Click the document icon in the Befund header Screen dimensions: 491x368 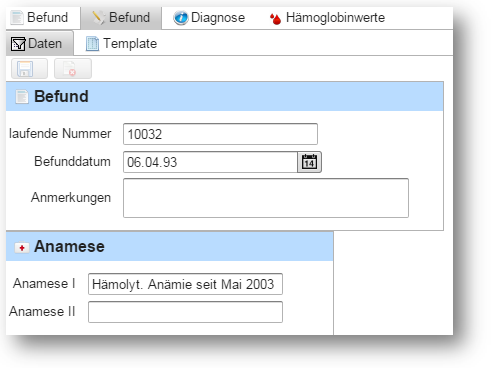point(22,97)
